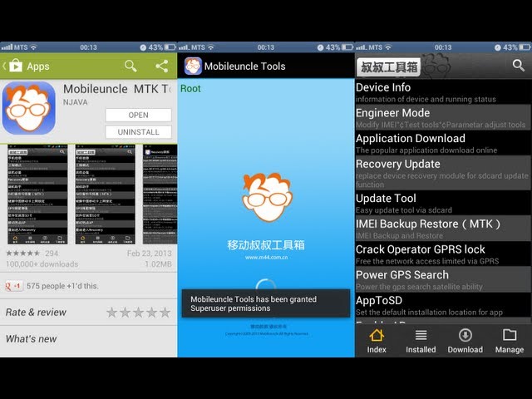
Task: Switch to the Manage tab
Action: [x=510, y=341]
